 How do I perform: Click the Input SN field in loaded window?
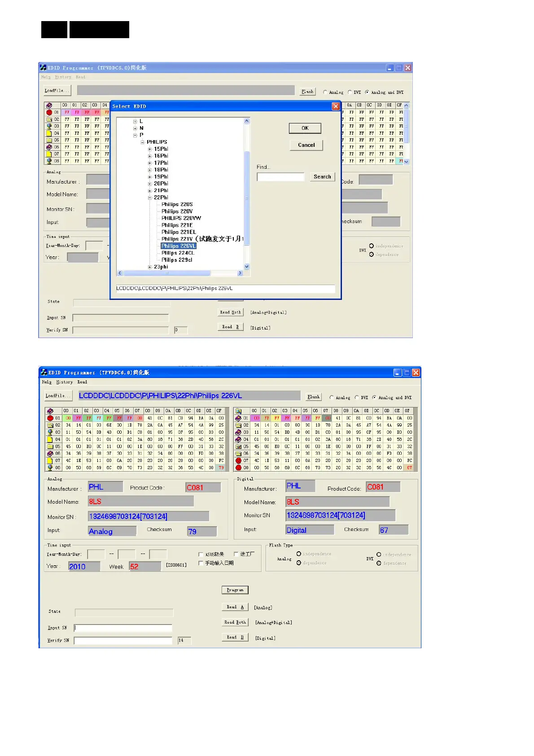tap(123, 628)
